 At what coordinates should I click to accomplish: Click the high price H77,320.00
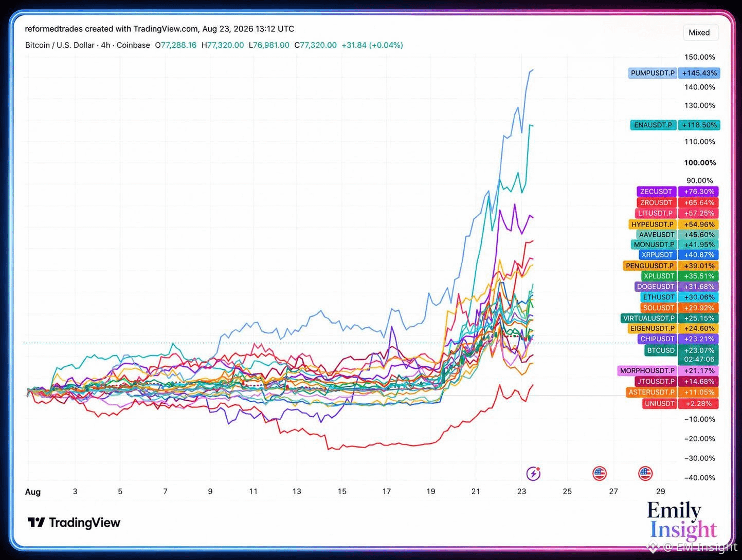(x=223, y=45)
